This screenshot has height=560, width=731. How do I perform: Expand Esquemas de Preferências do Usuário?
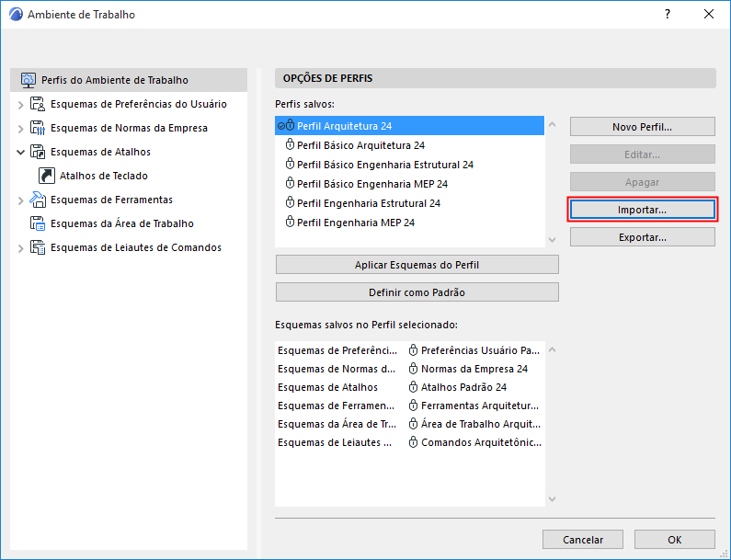pos(20,105)
